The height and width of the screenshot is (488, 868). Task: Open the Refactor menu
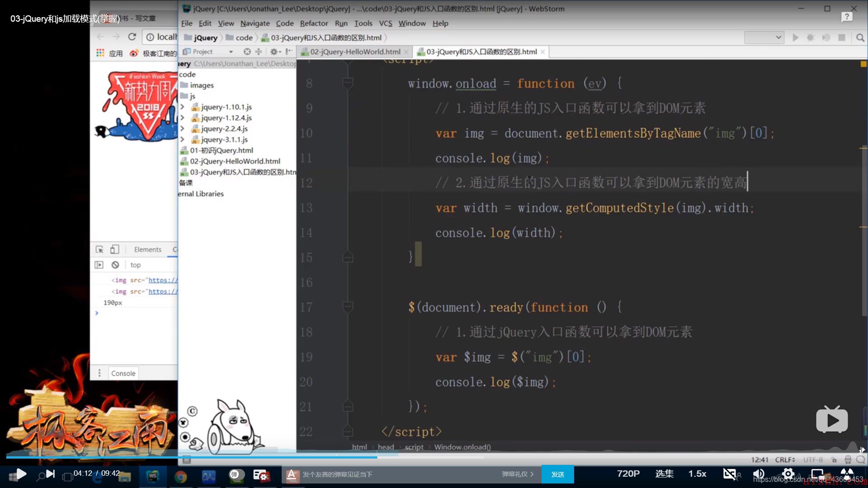tap(314, 23)
